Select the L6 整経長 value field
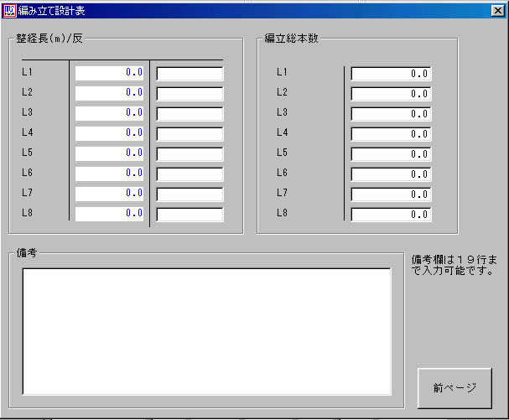 [110, 174]
